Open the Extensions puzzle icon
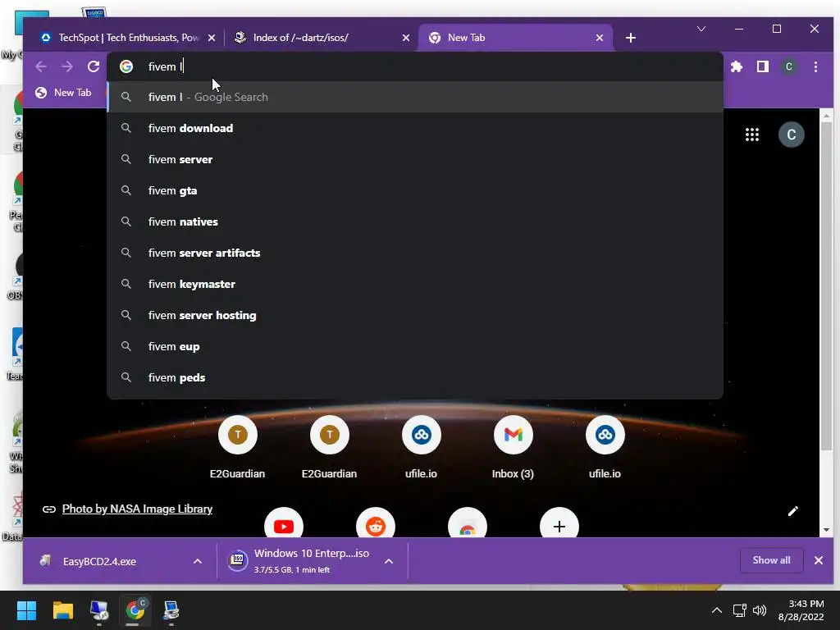The height and width of the screenshot is (630, 840). pyautogui.click(x=737, y=66)
